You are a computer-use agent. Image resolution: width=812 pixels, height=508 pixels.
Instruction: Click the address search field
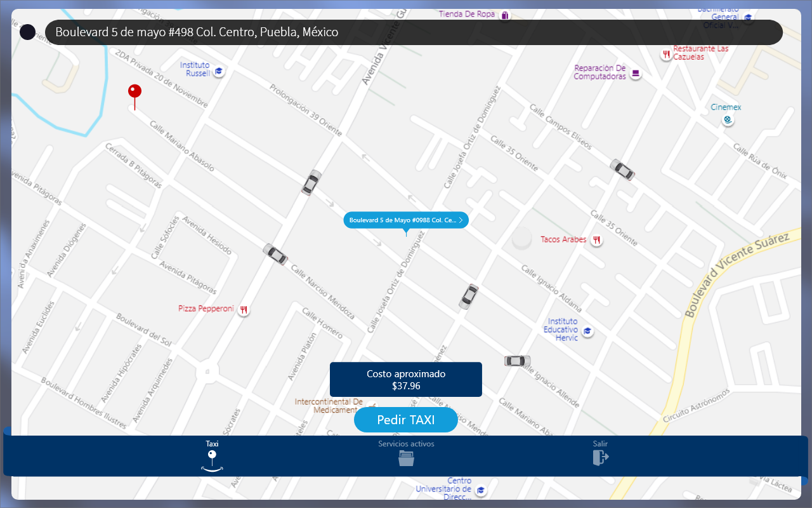pyautogui.click(x=414, y=32)
